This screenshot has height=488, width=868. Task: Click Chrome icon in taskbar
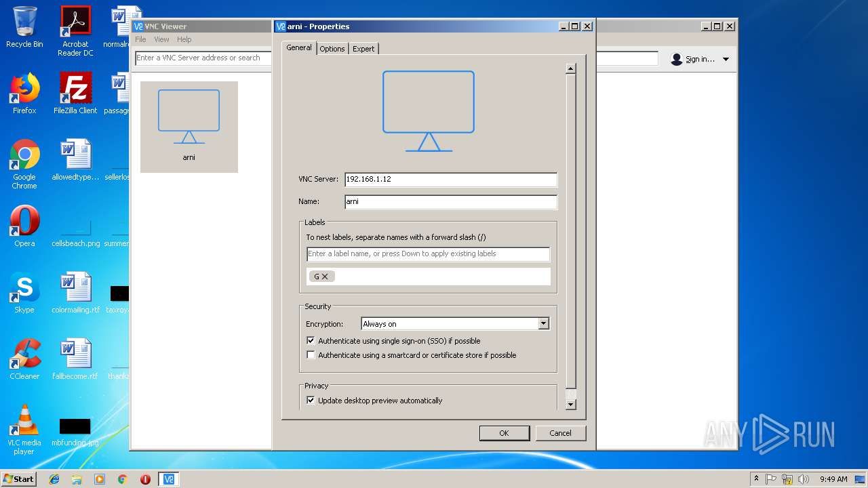(122, 479)
